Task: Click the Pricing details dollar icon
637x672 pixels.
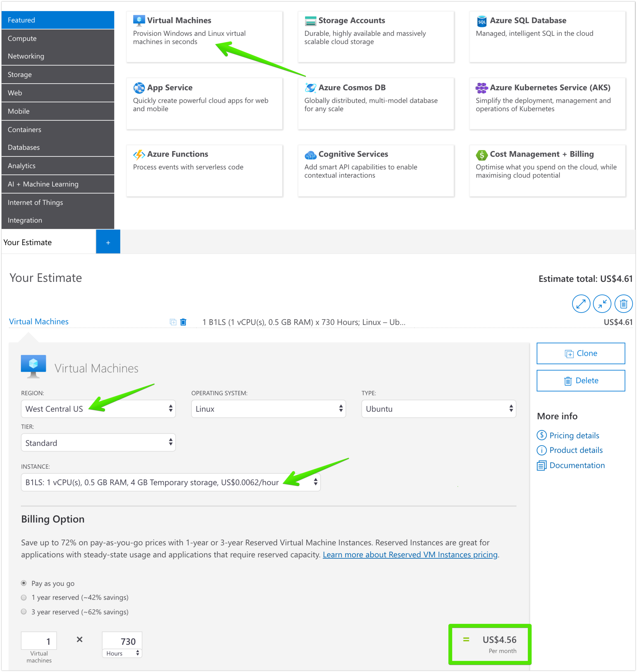Action: [x=542, y=435]
